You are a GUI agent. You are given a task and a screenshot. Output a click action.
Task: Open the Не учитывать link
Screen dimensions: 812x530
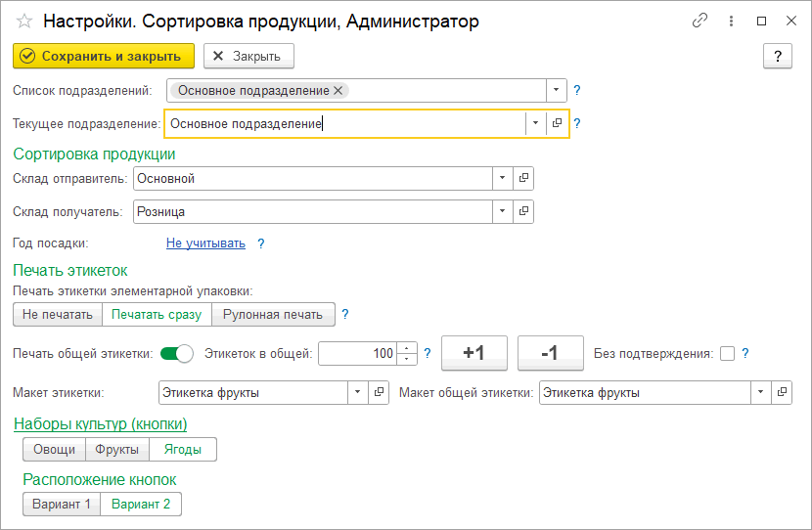coord(205,243)
